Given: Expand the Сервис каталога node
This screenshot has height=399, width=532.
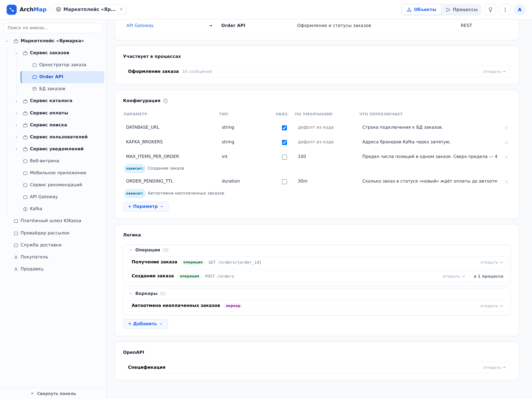Looking at the screenshot, I should 16,101.
